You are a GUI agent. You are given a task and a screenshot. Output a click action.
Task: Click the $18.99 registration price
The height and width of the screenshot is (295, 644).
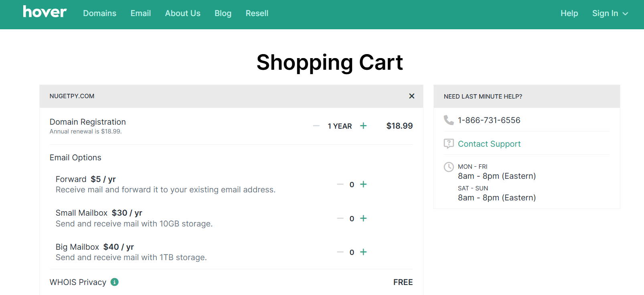pos(399,126)
